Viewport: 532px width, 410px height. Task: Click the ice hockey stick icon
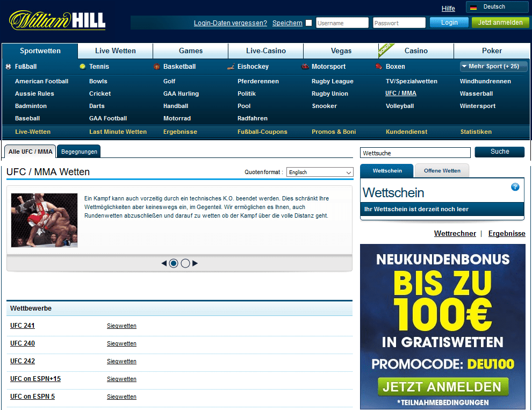[x=231, y=67]
